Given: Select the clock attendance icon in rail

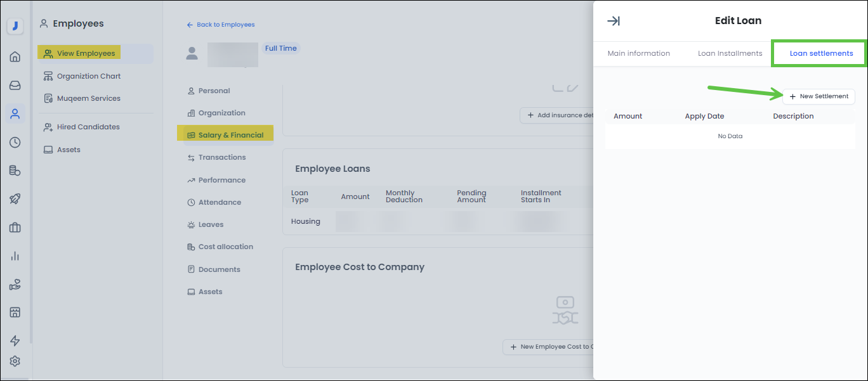Looking at the screenshot, I should tap(15, 143).
